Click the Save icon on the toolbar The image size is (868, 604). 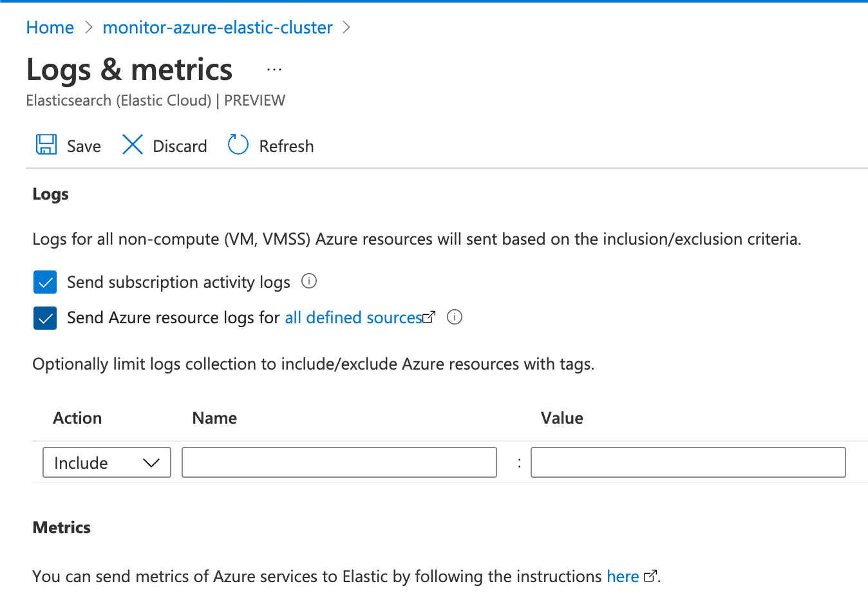45,145
